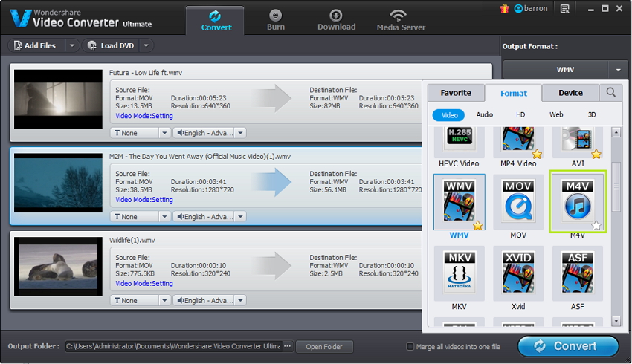Viewport: 632px width, 364px height.
Task: Click the Add Files button
Action: pyautogui.click(x=36, y=45)
